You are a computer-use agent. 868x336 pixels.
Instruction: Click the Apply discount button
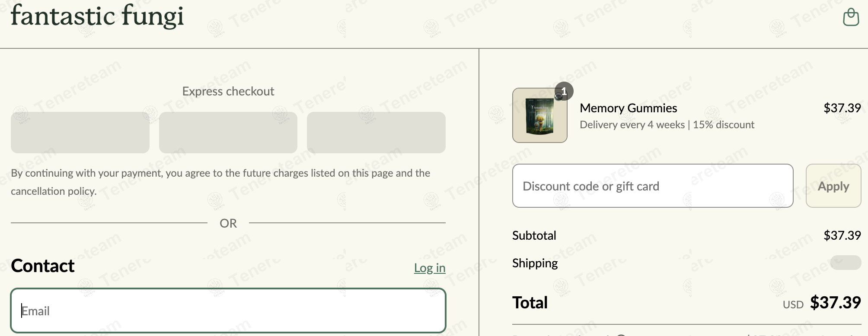[x=833, y=186]
